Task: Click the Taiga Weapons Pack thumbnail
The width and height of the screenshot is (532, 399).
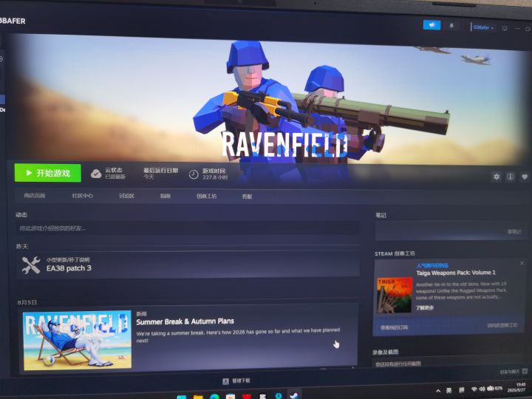Action: 395,295
